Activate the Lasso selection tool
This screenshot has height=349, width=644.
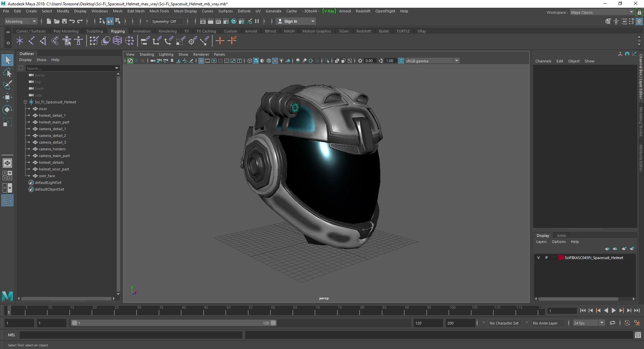point(7,72)
